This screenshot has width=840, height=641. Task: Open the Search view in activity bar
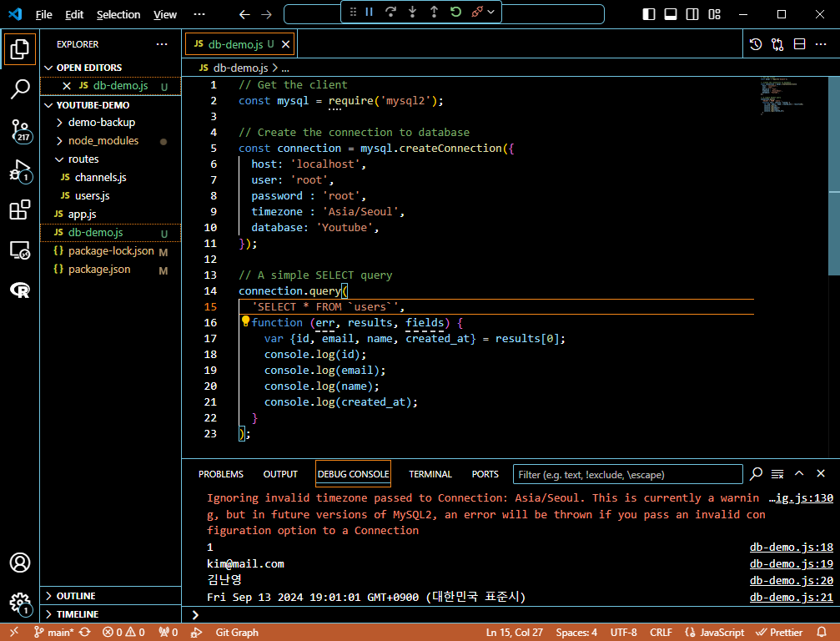[x=20, y=89]
